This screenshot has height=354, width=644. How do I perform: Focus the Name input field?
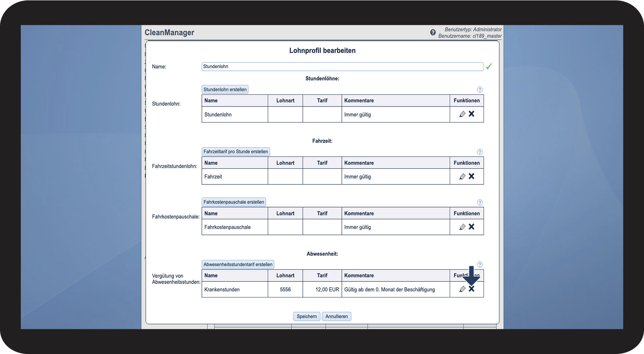coord(343,66)
